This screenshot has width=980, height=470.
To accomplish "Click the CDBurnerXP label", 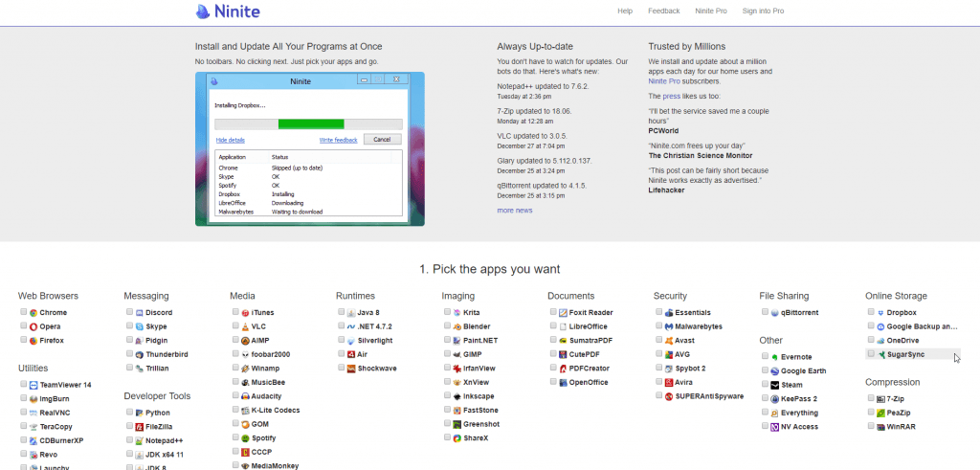I will [61, 440].
